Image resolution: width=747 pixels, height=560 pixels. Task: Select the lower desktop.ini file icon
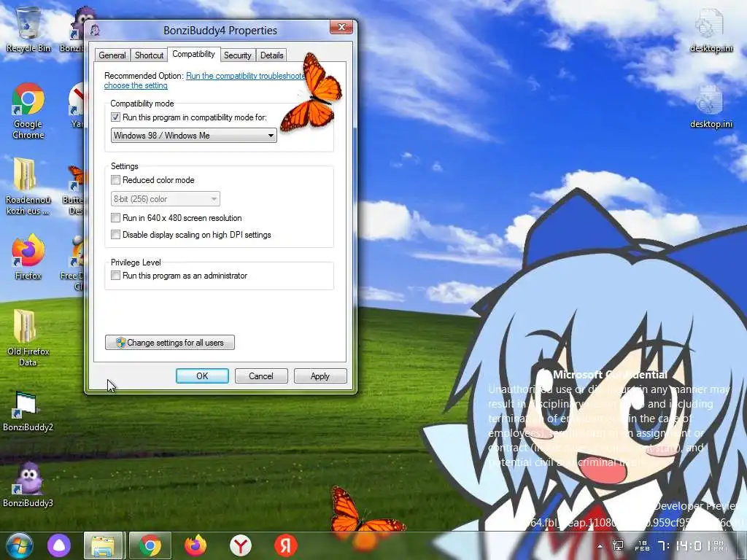click(x=711, y=106)
